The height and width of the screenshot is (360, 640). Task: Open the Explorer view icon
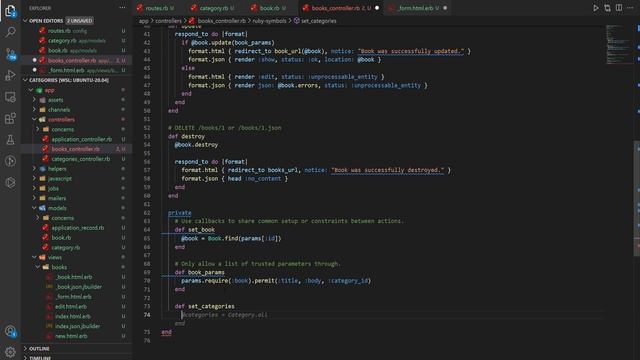click(x=10, y=11)
